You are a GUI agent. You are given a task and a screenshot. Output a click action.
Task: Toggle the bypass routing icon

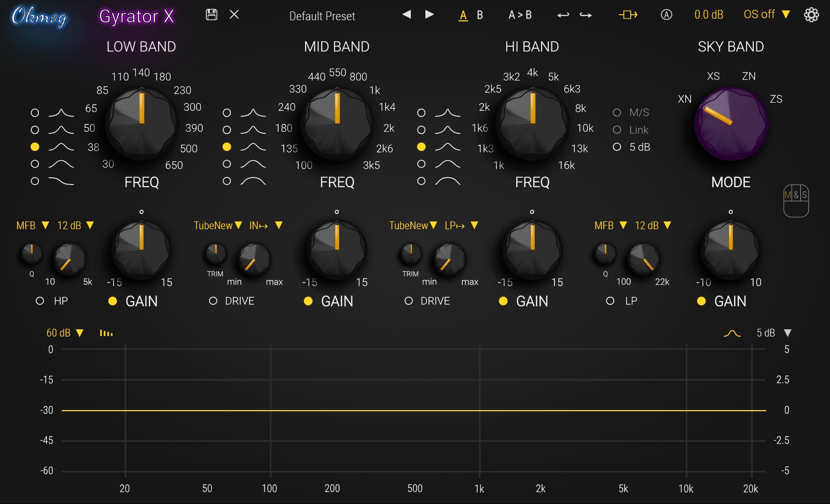point(628,15)
